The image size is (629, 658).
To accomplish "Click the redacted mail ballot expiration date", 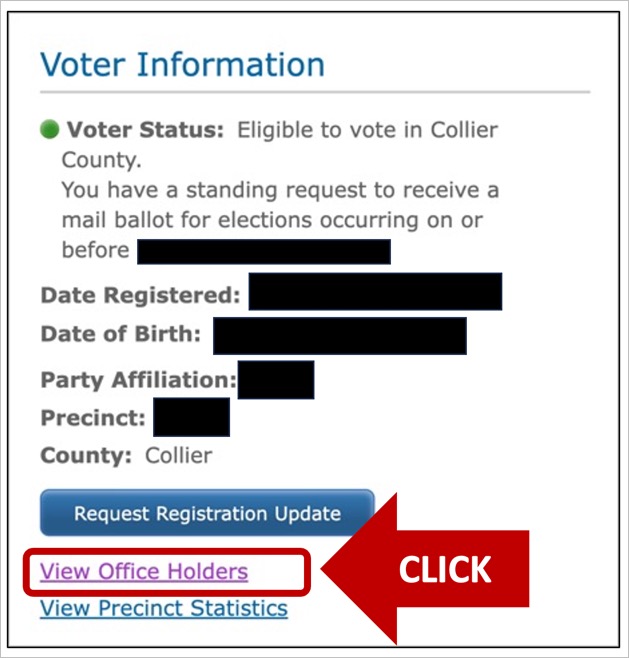I will (x=263, y=251).
